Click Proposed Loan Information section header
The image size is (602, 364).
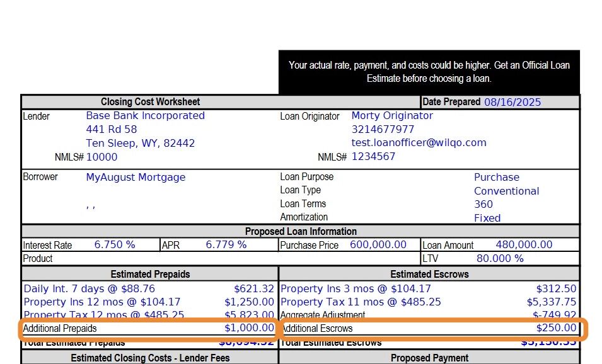(x=301, y=231)
